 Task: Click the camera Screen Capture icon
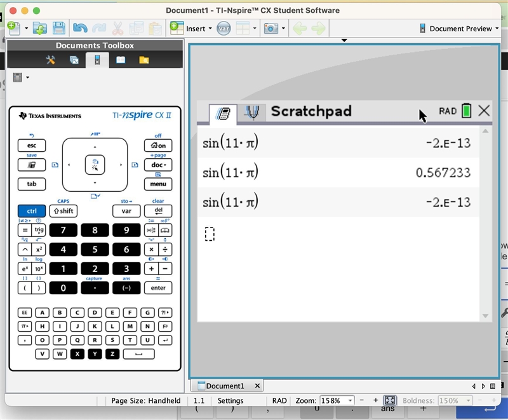pos(271,29)
